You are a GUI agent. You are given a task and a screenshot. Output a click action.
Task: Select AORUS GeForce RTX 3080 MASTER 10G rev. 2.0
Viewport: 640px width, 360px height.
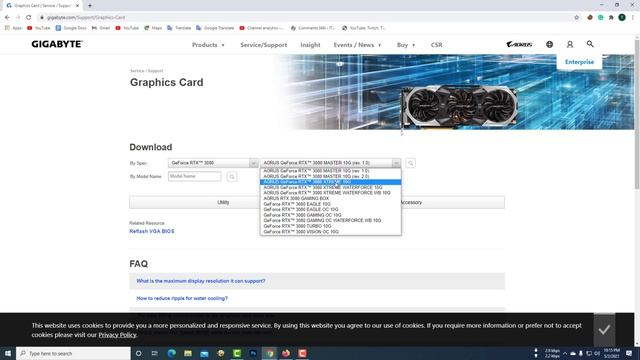point(331,176)
